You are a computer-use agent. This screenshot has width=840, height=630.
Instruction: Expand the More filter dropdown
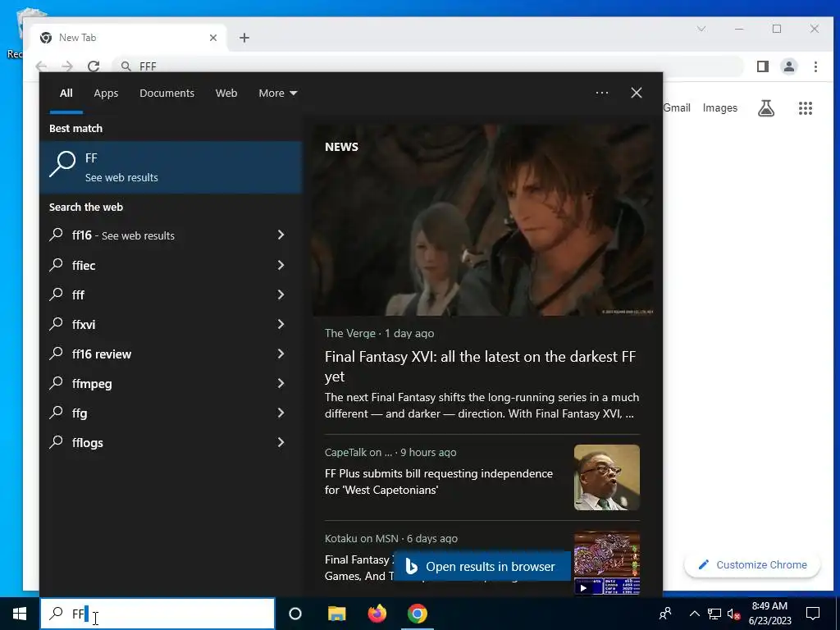click(277, 94)
